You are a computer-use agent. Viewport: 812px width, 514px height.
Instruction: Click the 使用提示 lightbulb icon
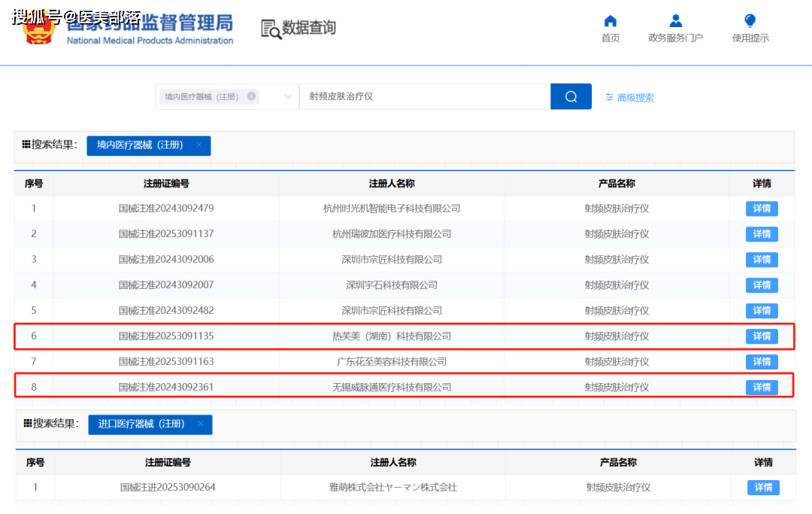click(750, 21)
